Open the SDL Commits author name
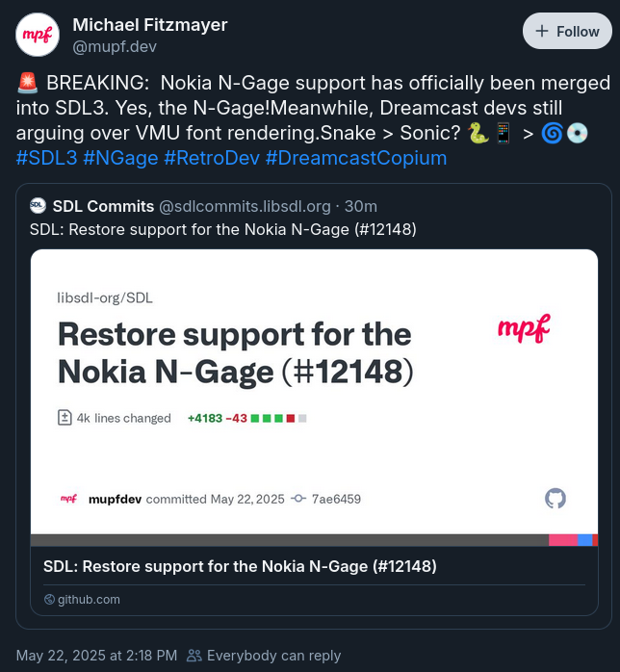This screenshot has width=620, height=672. tap(103, 206)
